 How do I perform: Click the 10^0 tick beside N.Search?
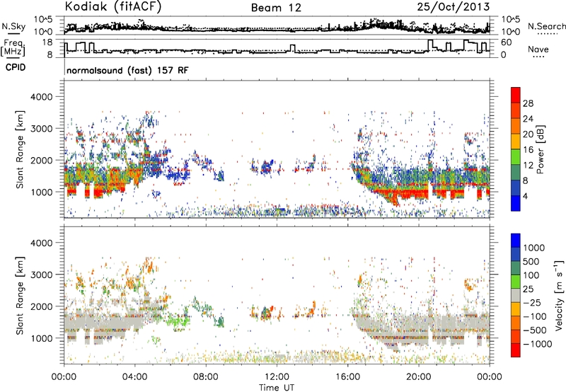pyautogui.click(x=511, y=32)
